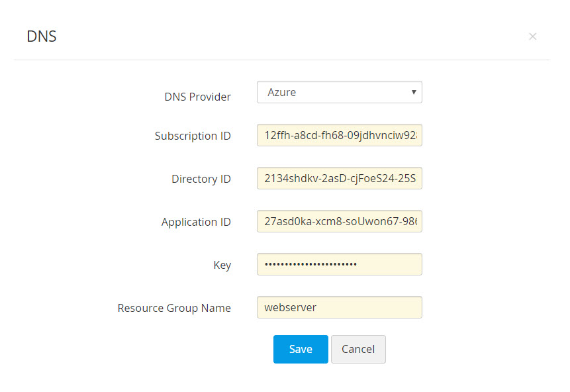Click the Key label text
This screenshot has width=570, height=392.
pos(222,265)
